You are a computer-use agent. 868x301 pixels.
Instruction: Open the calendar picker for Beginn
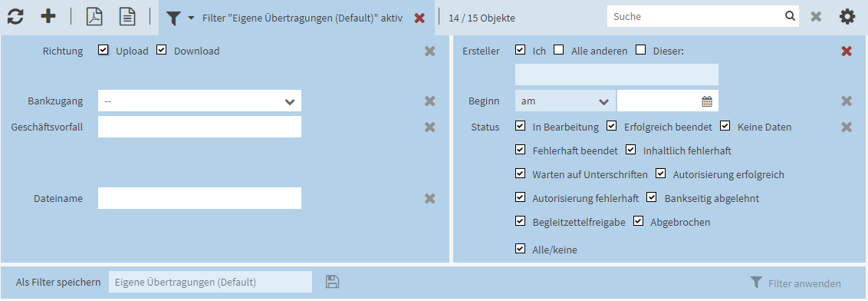pos(706,101)
